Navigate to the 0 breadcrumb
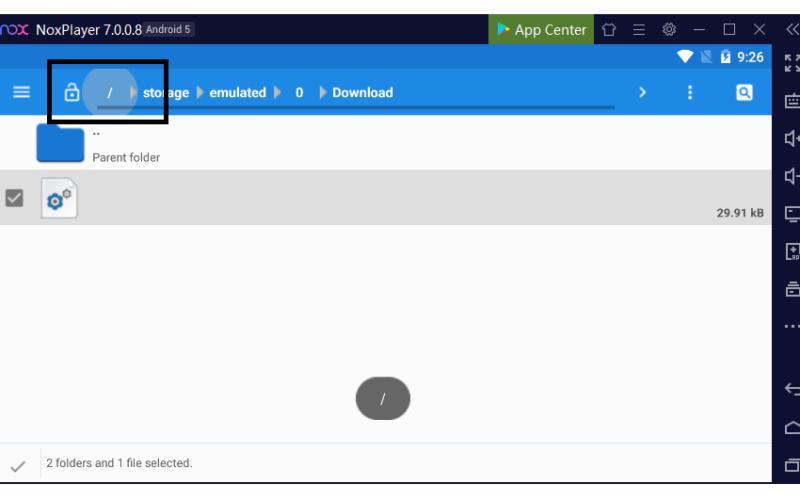This screenshot has width=800, height=500. click(299, 92)
